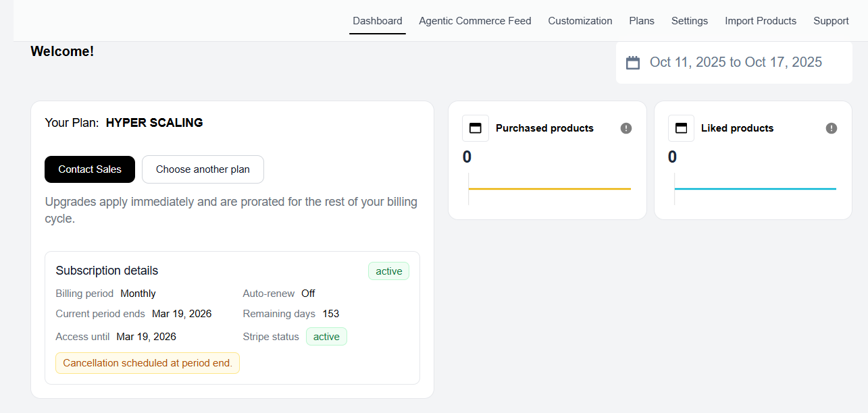Image resolution: width=868 pixels, height=413 pixels.
Task: Click the blue Liked products chart line
Action: [x=755, y=189]
